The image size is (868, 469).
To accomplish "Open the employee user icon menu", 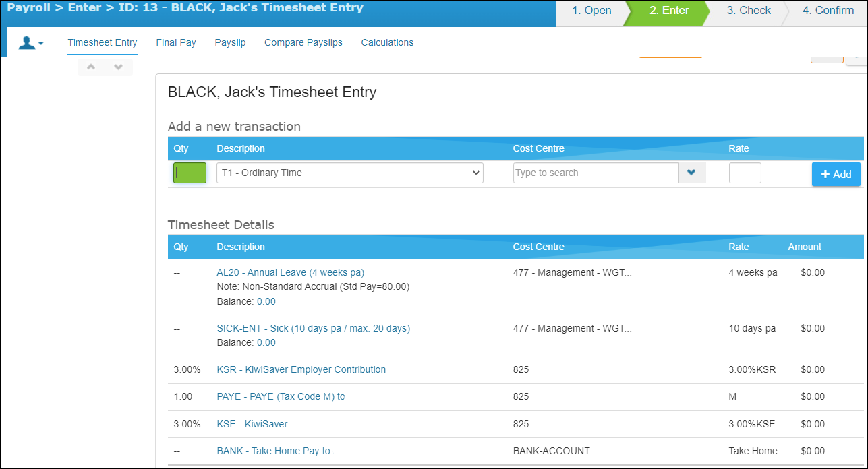I will (x=31, y=43).
